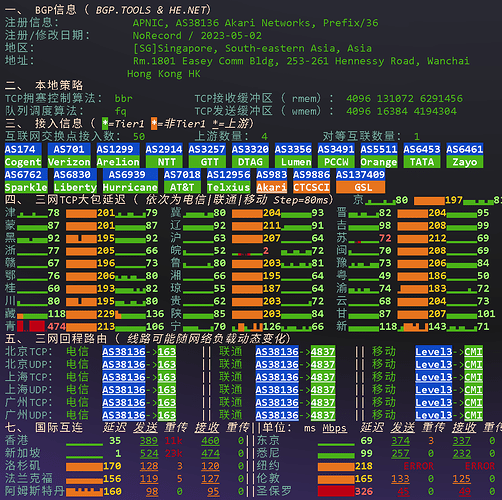Click the orange Akari upstream label
Viewport: 502px width, 500px height.
[272, 187]
